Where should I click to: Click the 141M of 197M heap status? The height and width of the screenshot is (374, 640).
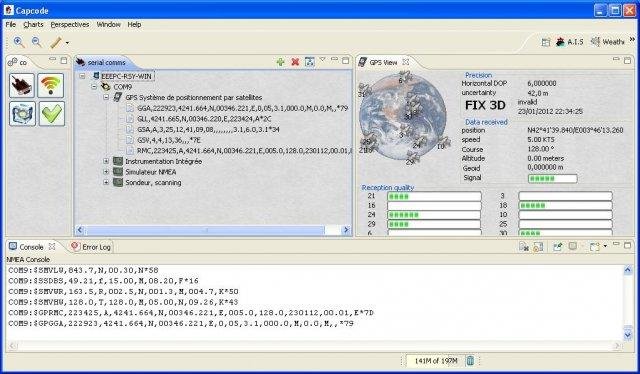click(436, 361)
